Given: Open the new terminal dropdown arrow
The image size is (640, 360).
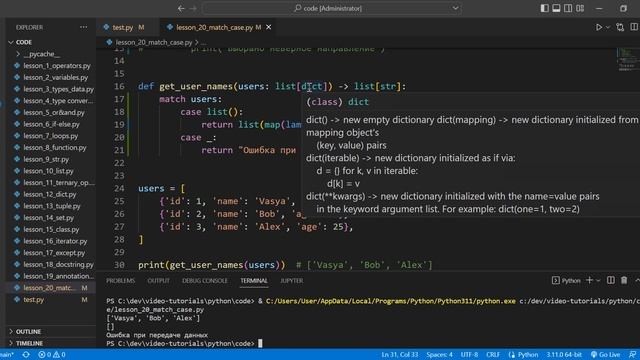Looking at the screenshot, I should [598, 280].
